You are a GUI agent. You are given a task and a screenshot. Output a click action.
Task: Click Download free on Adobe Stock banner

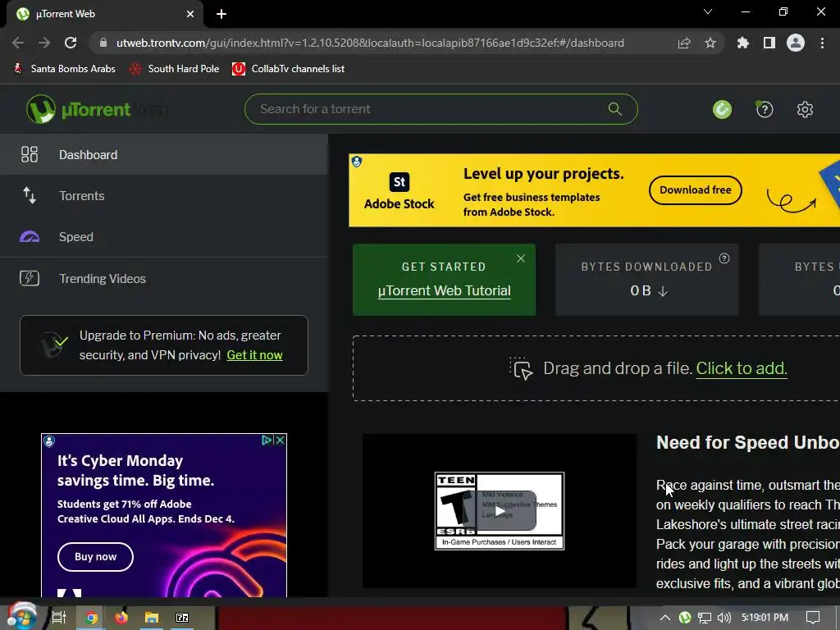coord(696,190)
